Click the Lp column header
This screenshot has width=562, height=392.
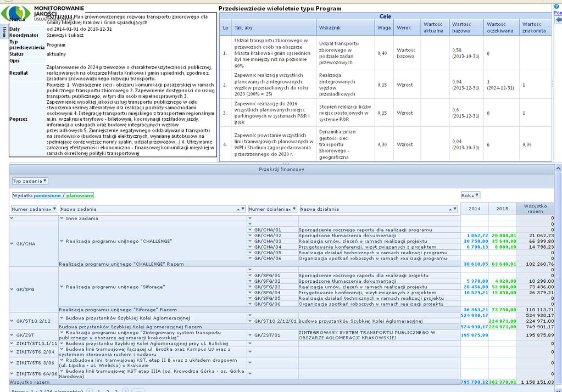[225, 27]
